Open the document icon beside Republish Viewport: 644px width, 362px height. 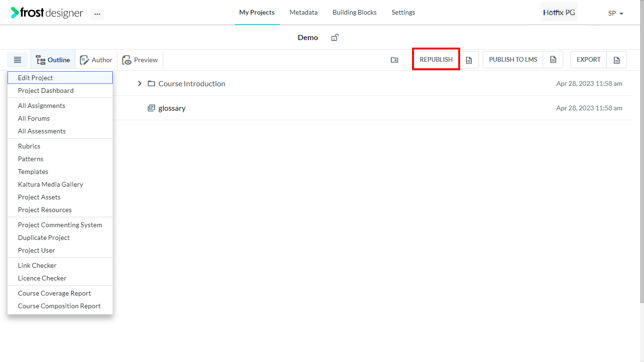(x=469, y=60)
